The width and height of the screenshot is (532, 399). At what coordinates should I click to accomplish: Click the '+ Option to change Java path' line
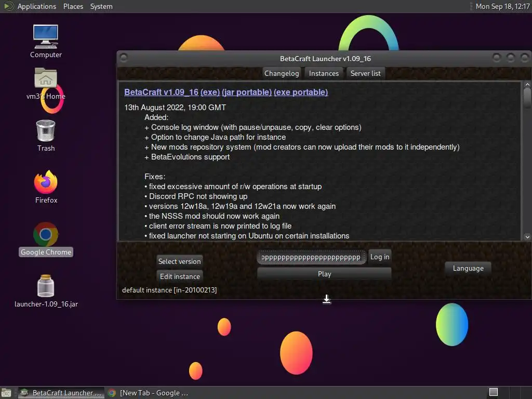[x=215, y=137]
